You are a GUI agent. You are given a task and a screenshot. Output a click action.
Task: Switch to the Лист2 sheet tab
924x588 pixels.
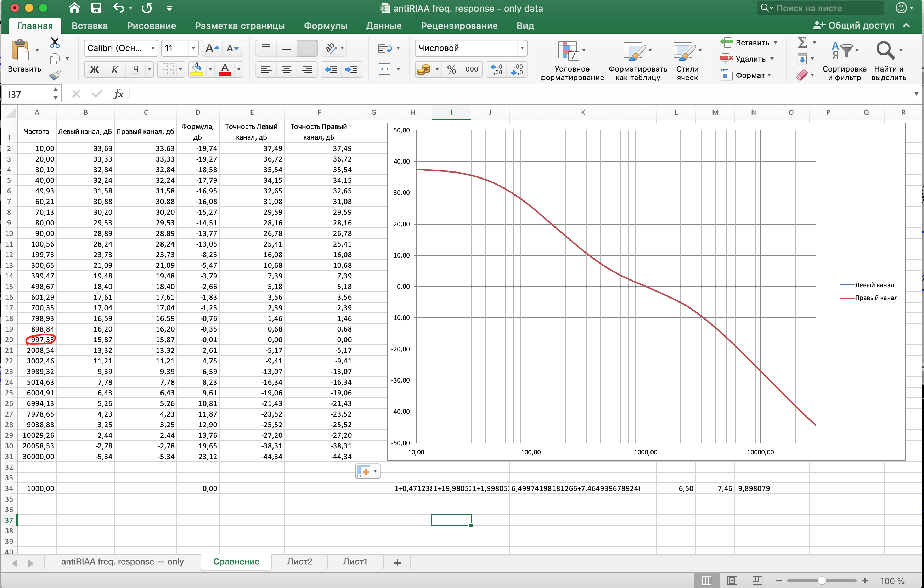[299, 561]
